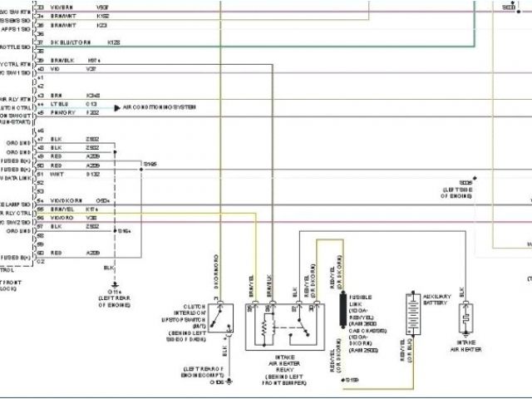Click the arrow pointing to Air Conditioning System
This screenshot has height=399, width=532.
tap(117, 107)
